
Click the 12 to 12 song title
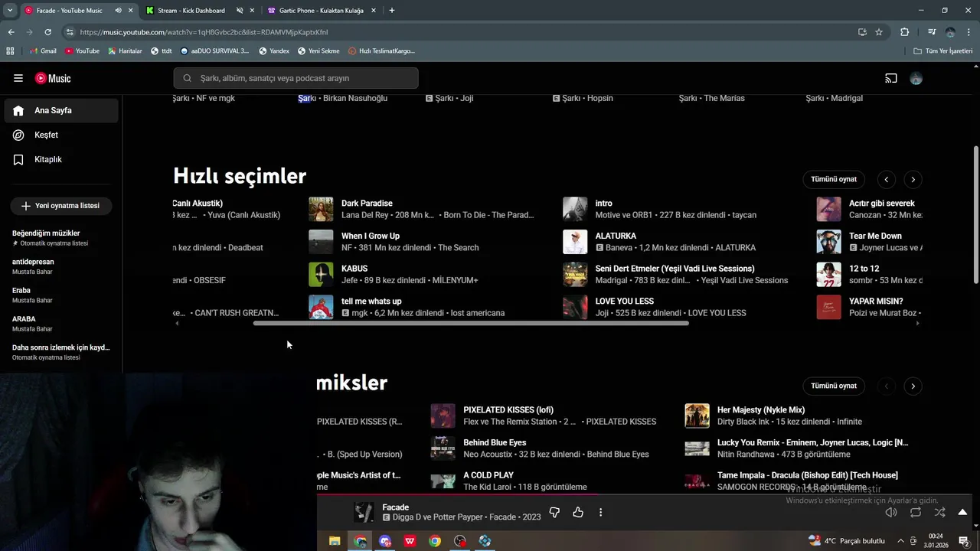(864, 269)
